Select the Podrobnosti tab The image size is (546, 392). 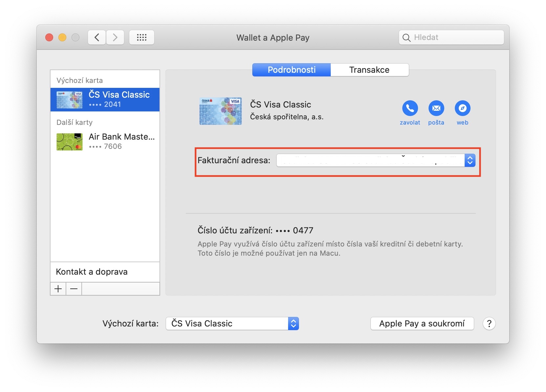tap(291, 70)
